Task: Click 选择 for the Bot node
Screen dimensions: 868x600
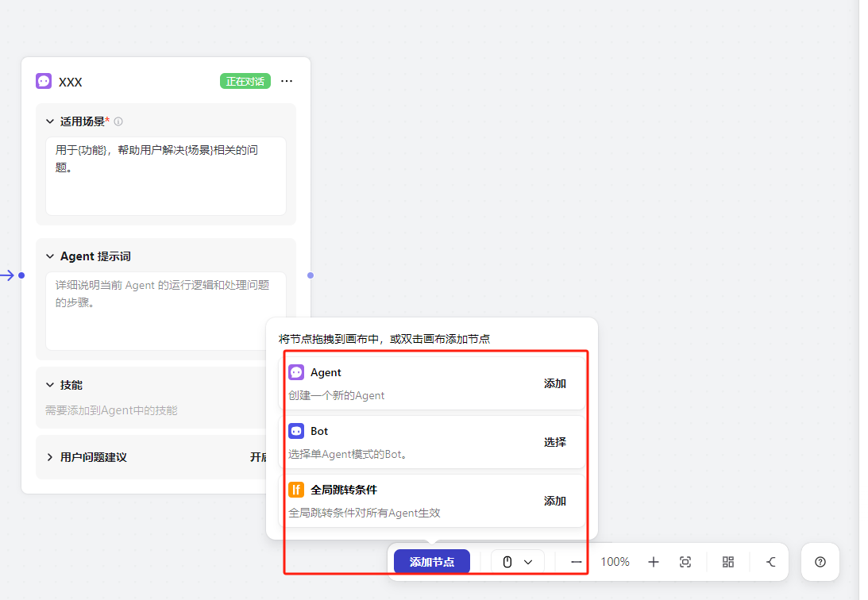Action: pos(554,442)
